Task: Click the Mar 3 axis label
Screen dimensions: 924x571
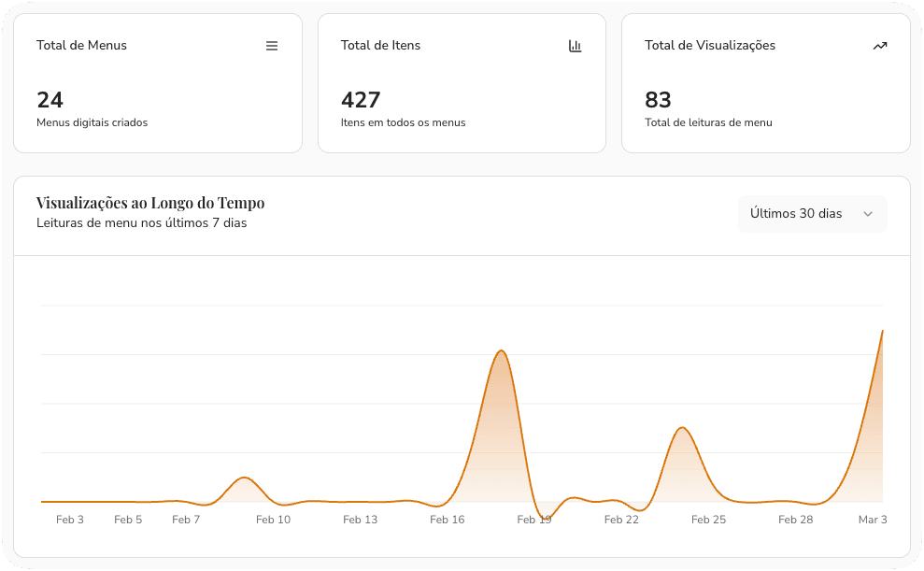Action: [873, 520]
